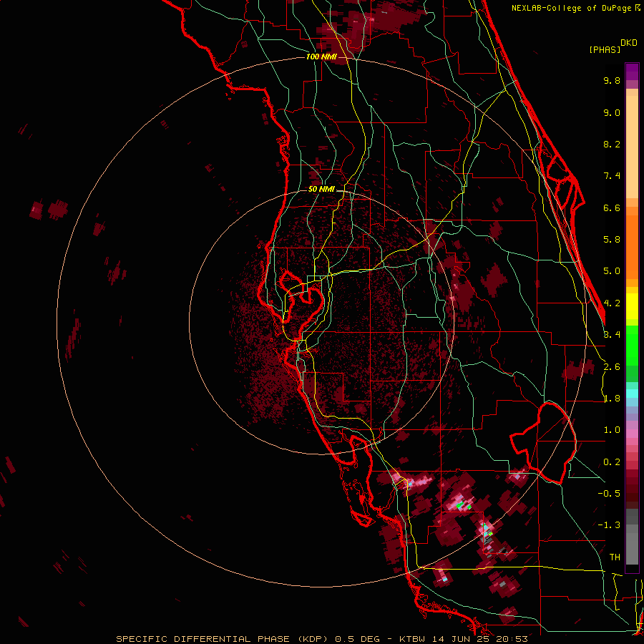
Task: Click the 2.6 value on color scale
Action: [612, 367]
